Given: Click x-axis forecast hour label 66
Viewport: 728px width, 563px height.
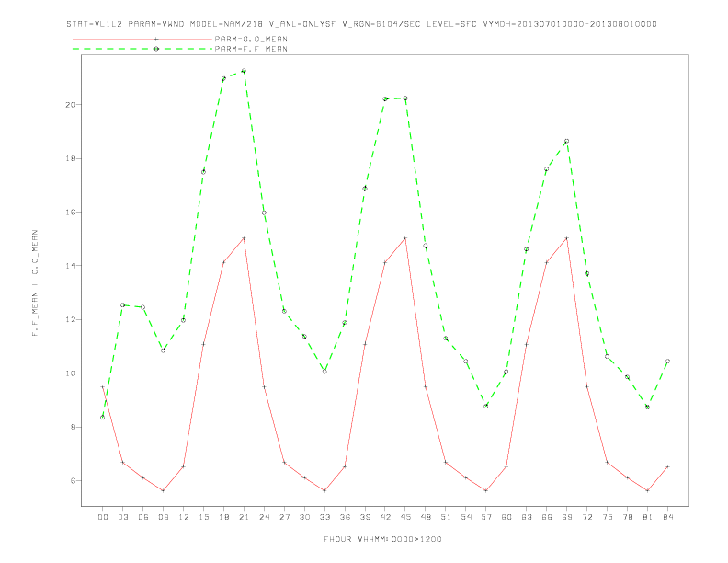Looking at the screenshot, I should coord(547,517).
